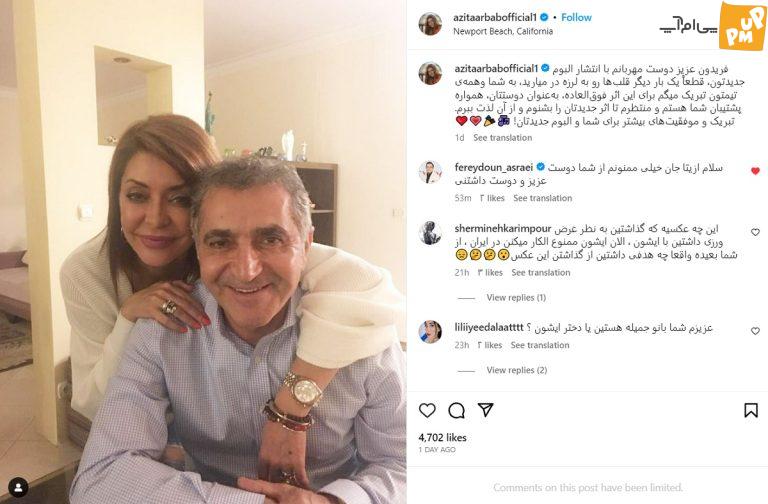
Task: Like the post with heart icon
Action: click(x=427, y=410)
